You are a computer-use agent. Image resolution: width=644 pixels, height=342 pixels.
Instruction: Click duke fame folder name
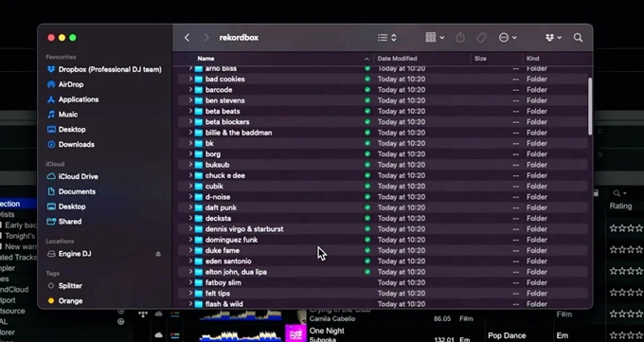click(x=223, y=250)
